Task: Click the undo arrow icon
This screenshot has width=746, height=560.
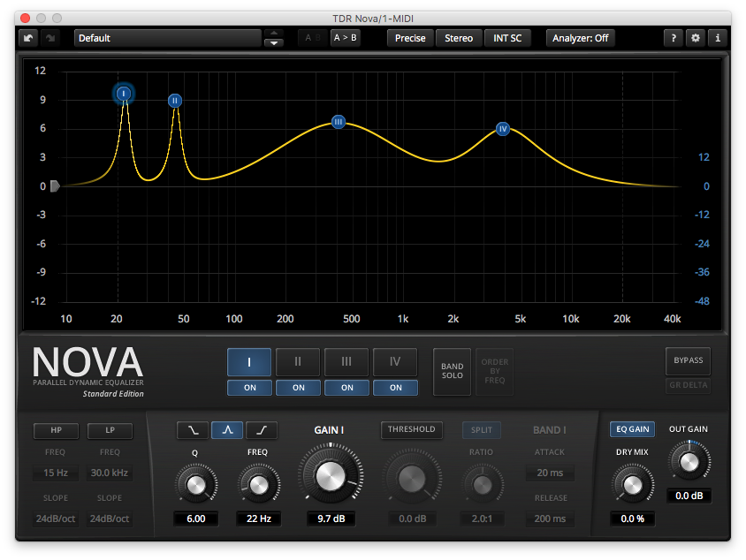Action: 28,38
